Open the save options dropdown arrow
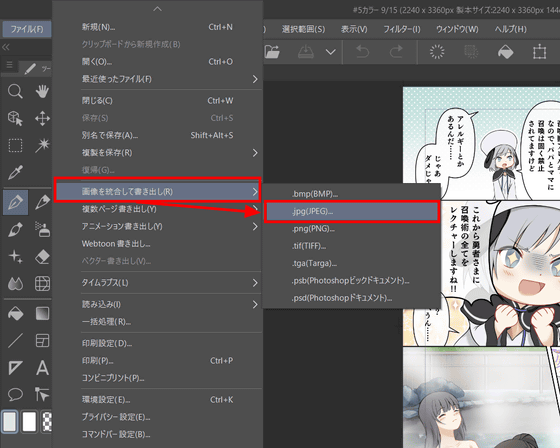The width and height of the screenshot is (560, 448). point(331,52)
